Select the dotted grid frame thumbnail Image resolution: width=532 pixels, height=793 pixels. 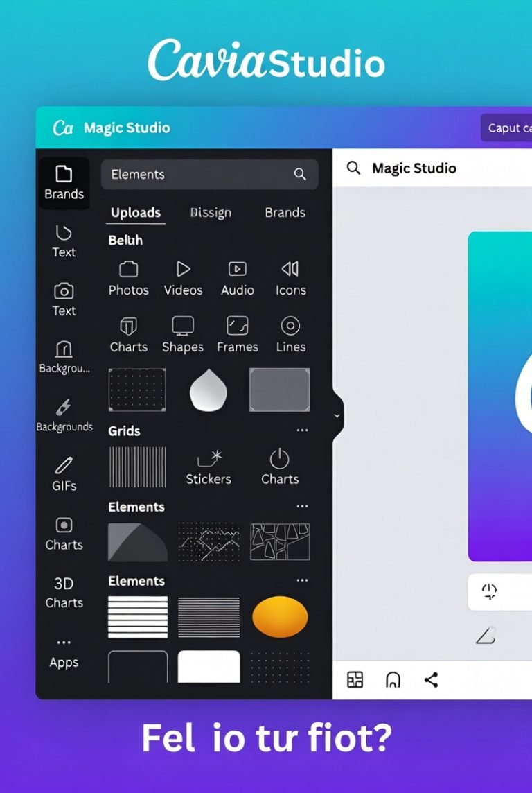pyautogui.click(x=137, y=390)
